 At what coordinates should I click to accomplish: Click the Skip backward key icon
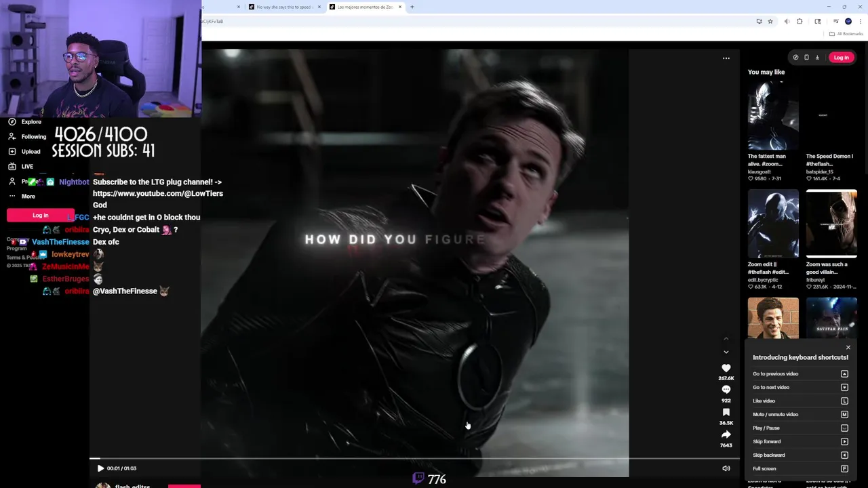pyautogui.click(x=844, y=455)
